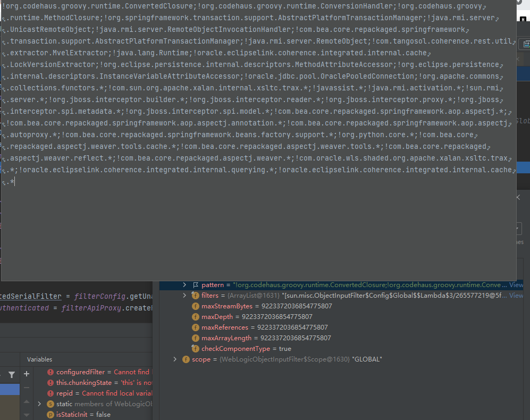Open the View link for pattern value

pos(516,285)
